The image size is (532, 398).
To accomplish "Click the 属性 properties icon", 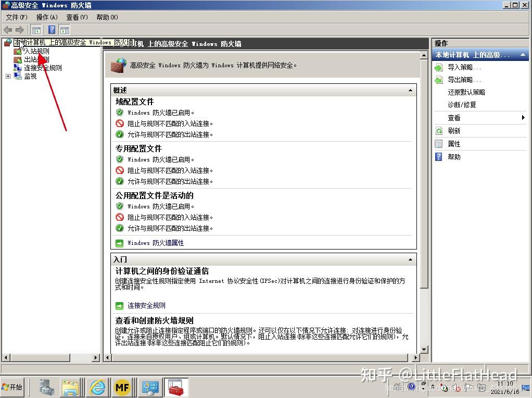I will [439, 144].
